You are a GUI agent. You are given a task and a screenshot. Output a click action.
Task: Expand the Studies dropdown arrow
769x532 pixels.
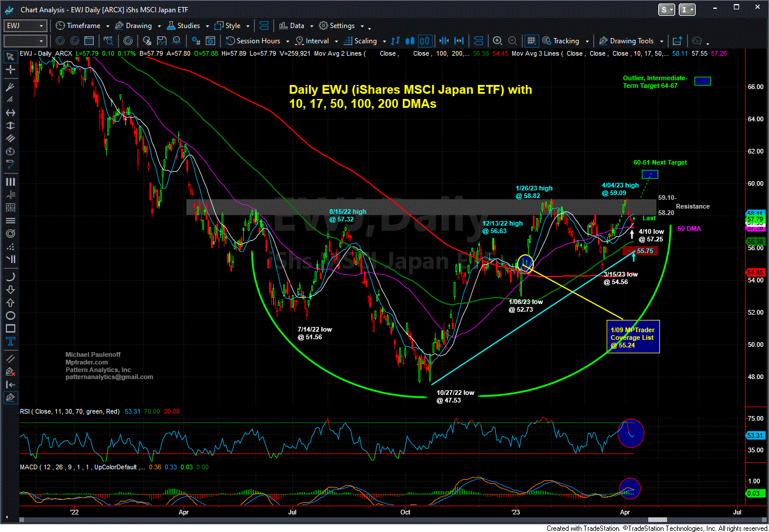207,26
